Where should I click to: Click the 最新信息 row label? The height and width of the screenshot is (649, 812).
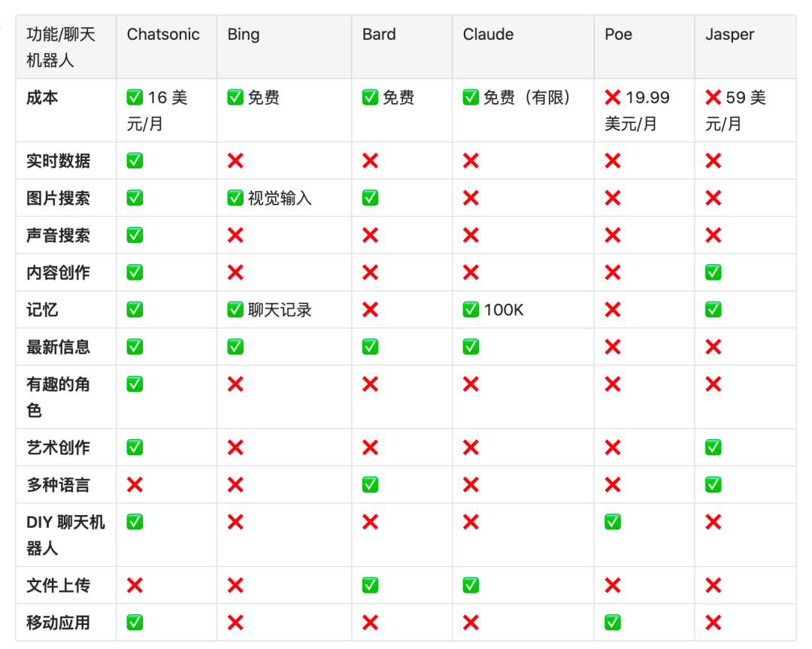pos(58,347)
